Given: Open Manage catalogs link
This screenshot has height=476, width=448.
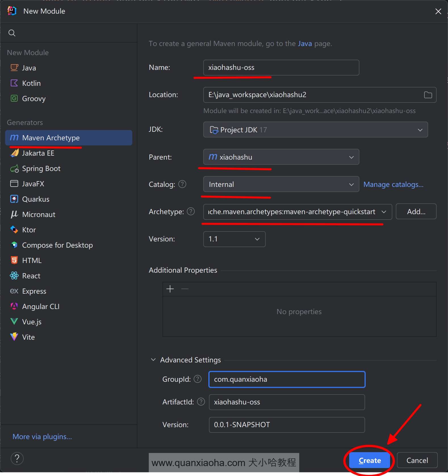Looking at the screenshot, I should (393, 185).
